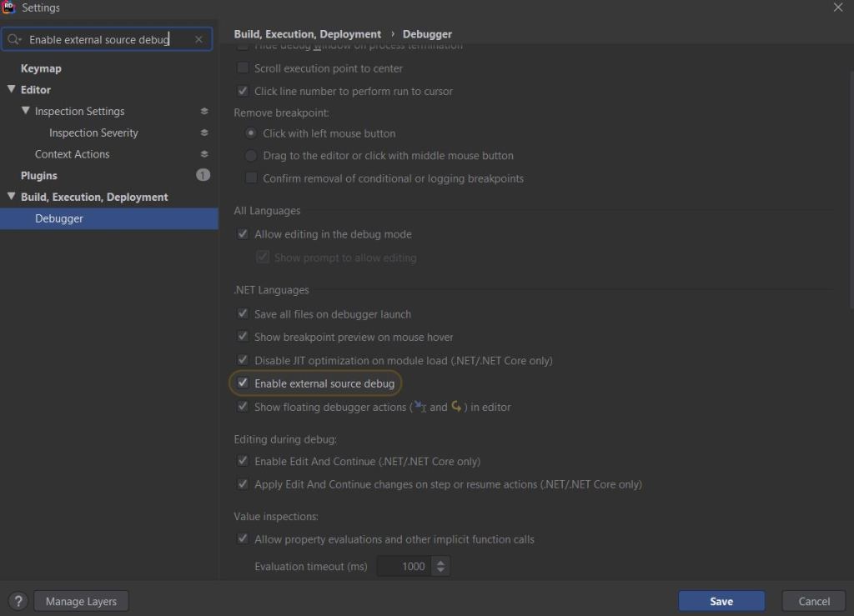
Task: Click the layer icon next to Inspection Settings
Action: [204, 111]
